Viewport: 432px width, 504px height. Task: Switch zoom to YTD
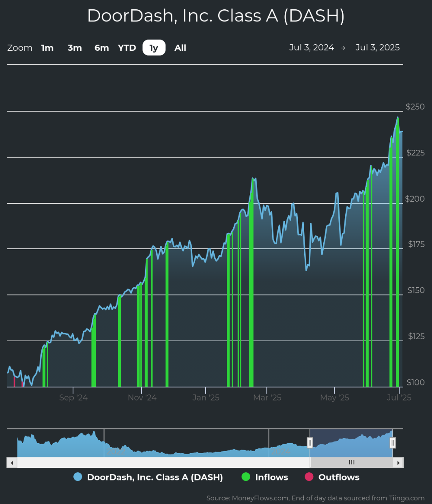tap(127, 48)
